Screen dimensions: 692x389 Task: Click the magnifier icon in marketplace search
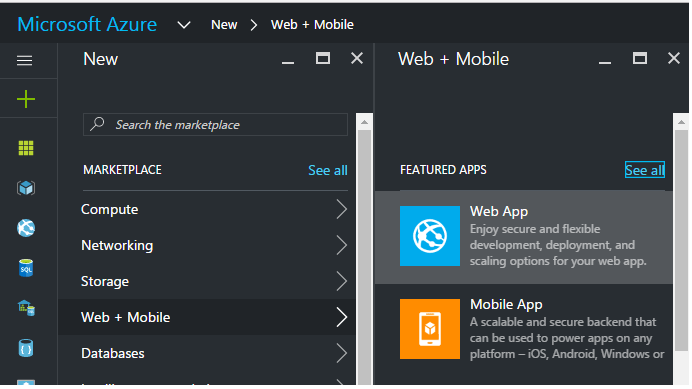[97, 124]
